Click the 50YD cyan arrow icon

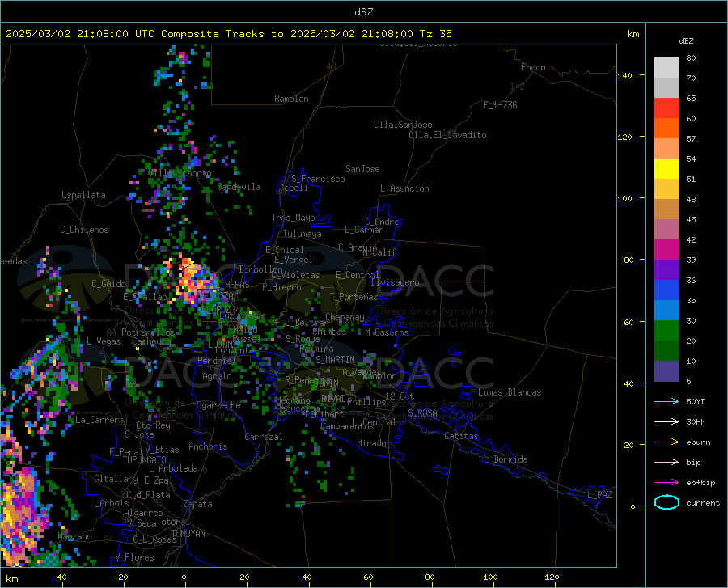tap(667, 401)
